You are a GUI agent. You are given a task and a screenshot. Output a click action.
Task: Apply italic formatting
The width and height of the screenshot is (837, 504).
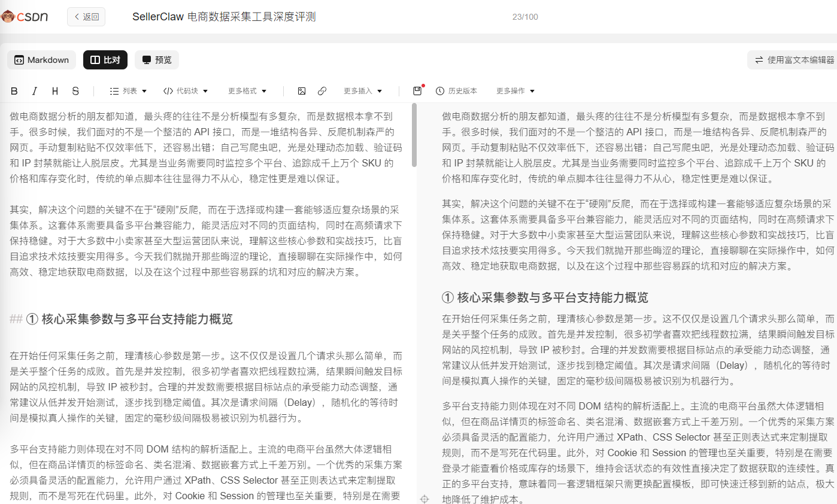(x=35, y=91)
